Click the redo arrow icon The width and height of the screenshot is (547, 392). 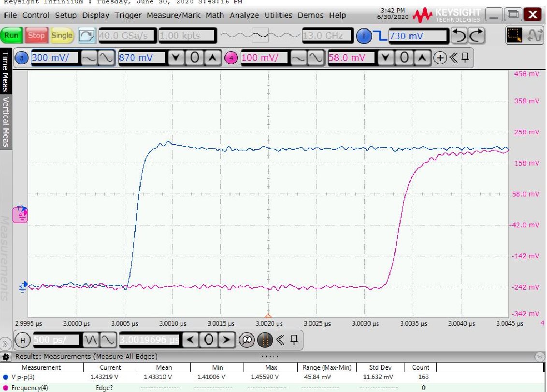476,36
